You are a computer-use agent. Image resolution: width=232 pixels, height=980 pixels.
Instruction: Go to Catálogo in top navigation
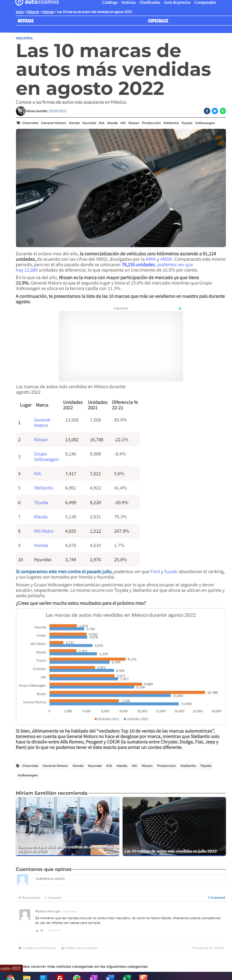[110, 2]
